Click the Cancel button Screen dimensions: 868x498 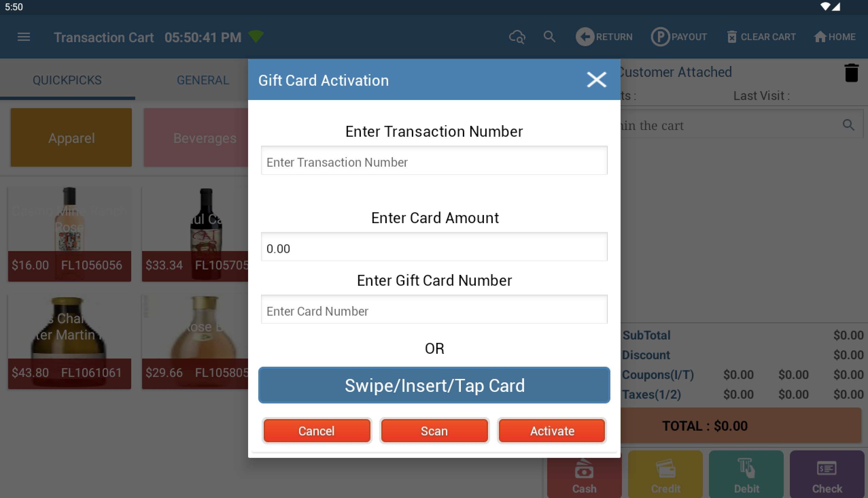(x=315, y=431)
